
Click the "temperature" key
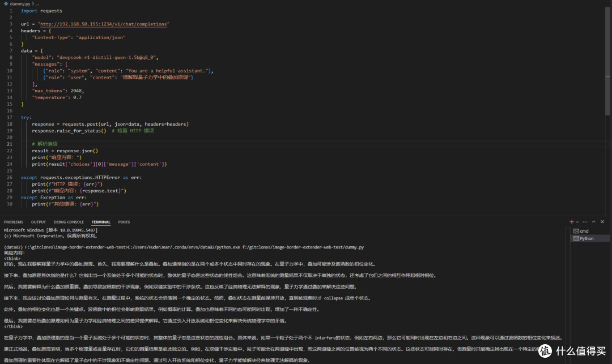click(50, 97)
